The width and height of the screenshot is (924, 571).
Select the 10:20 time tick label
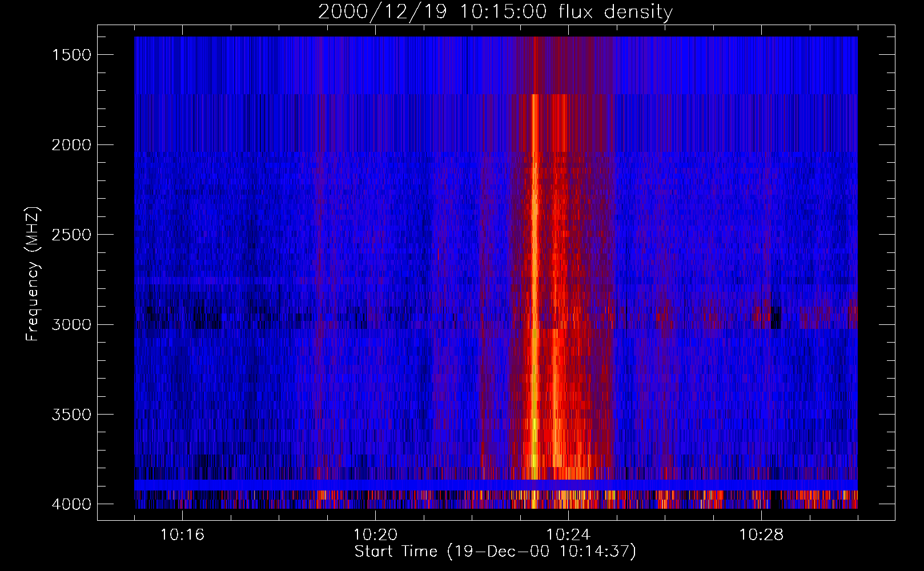point(375,535)
